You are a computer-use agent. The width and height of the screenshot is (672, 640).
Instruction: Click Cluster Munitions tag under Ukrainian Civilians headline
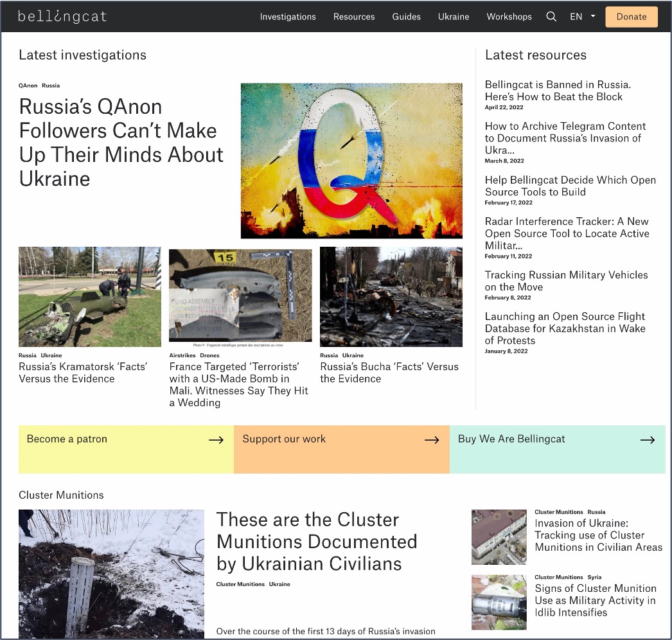click(x=240, y=584)
